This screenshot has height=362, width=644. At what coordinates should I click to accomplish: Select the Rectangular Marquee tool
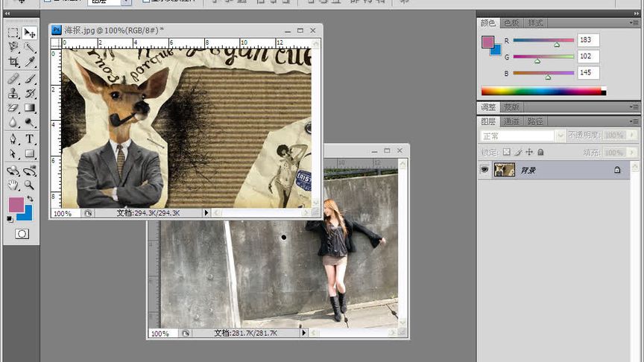click(13, 33)
